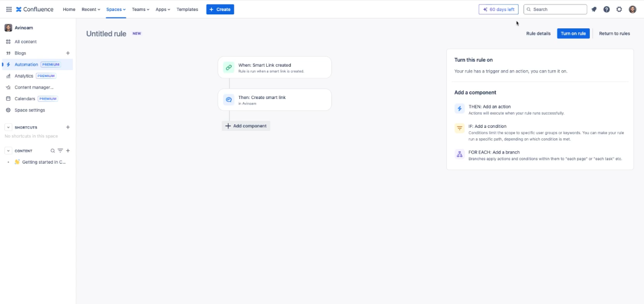Switch to the Templates menu item
The width and height of the screenshot is (644, 304).
point(186,9)
